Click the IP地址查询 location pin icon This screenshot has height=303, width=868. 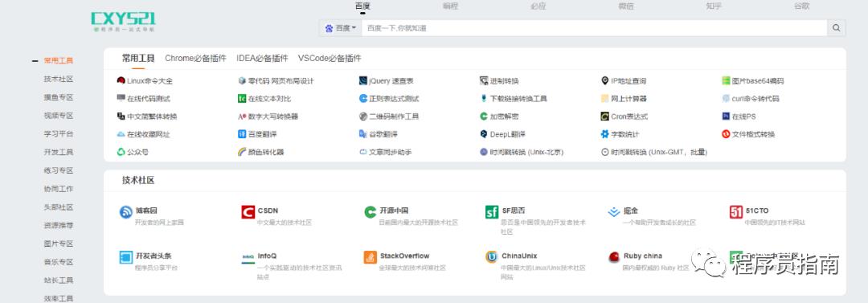pyautogui.click(x=605, y=81)
